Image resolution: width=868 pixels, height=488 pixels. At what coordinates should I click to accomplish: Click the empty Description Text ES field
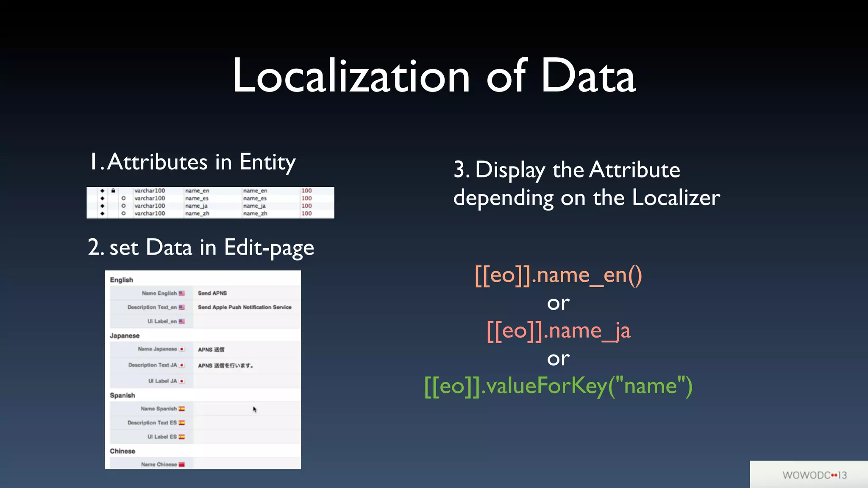tap(247, 423)
